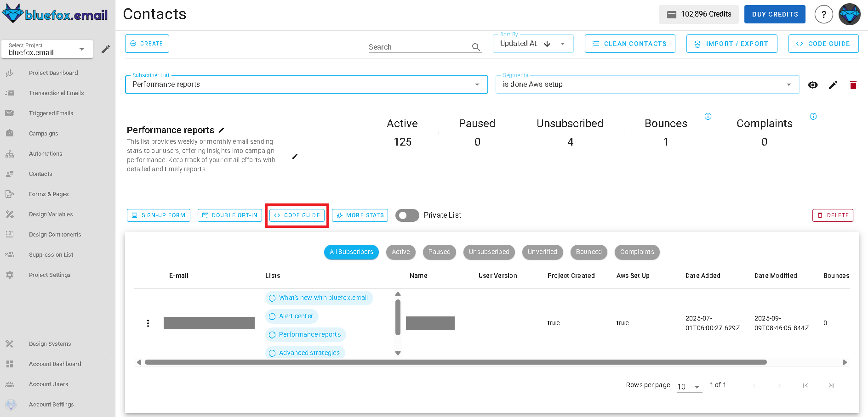Open the user avatar menu
The height and width of the screenshot is (417, 868).
850,14
